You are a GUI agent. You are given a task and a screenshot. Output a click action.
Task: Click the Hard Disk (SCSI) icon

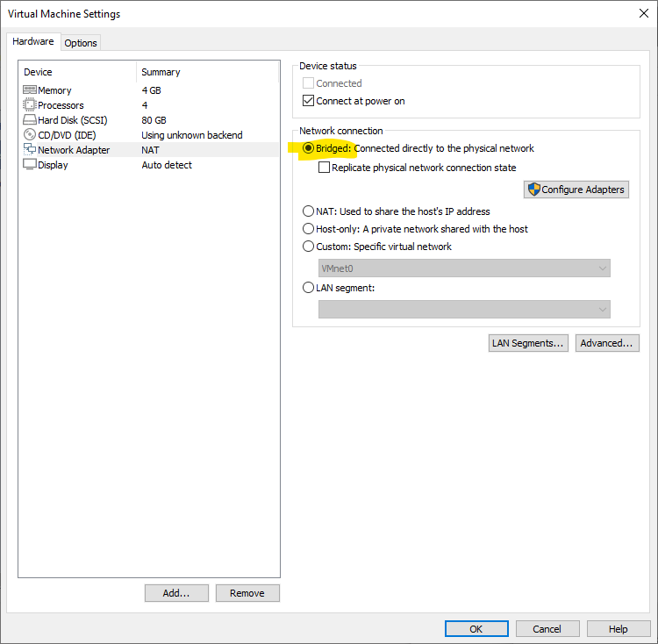pos(30,120)
